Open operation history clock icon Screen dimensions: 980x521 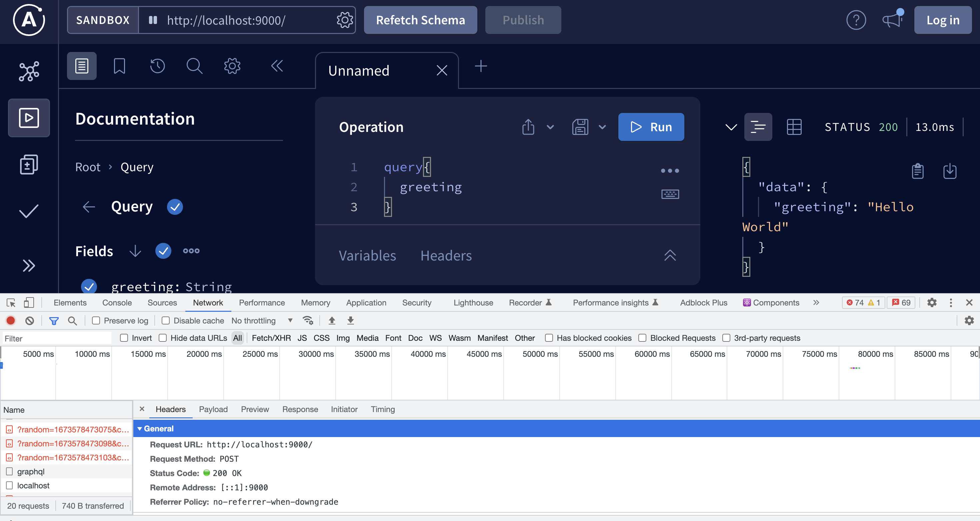157,66
